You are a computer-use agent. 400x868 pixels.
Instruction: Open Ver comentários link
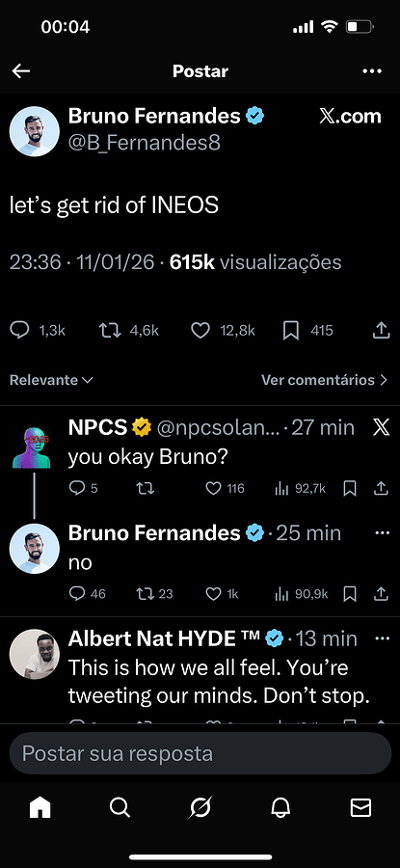[325, 380]
